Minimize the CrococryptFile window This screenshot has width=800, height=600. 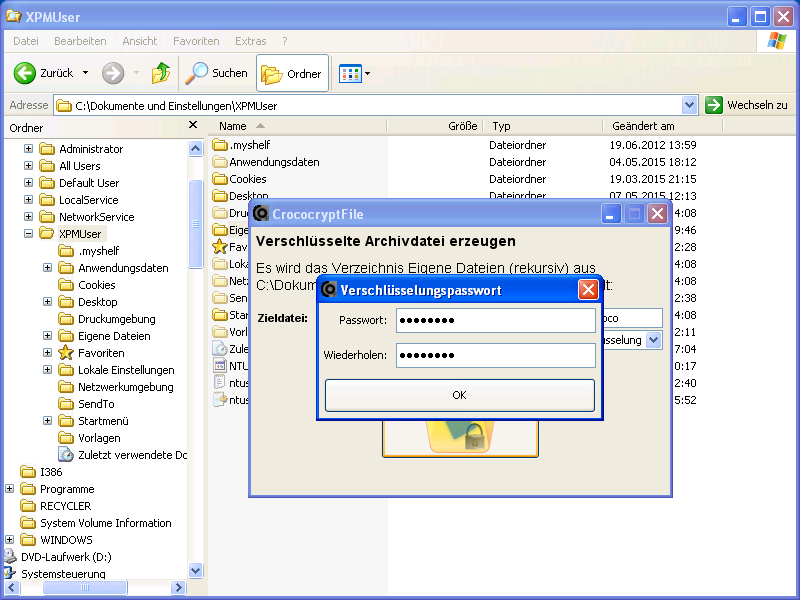pos(610,213)
